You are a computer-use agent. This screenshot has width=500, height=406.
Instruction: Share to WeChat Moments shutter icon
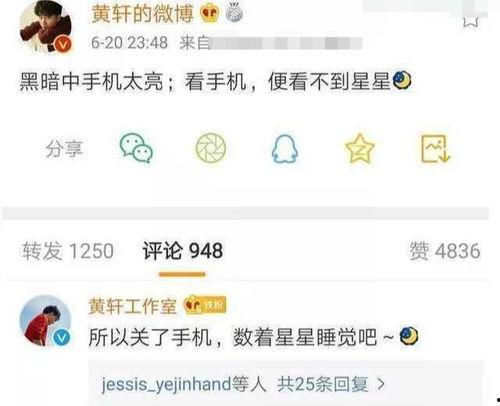pyautogui.click(x=211, y=148)
